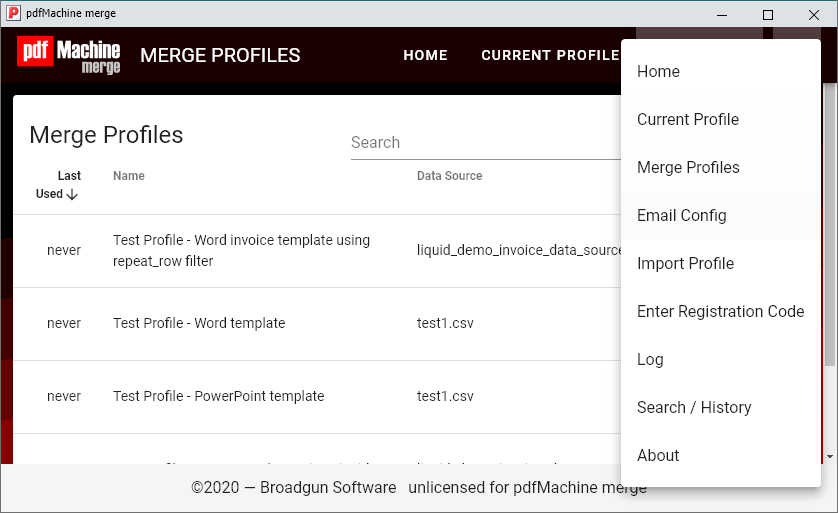Image resolution: width=838 pixels, height=513 pixels.
Task: Click the scrollbar down arrow
Action: coord(829,456)
